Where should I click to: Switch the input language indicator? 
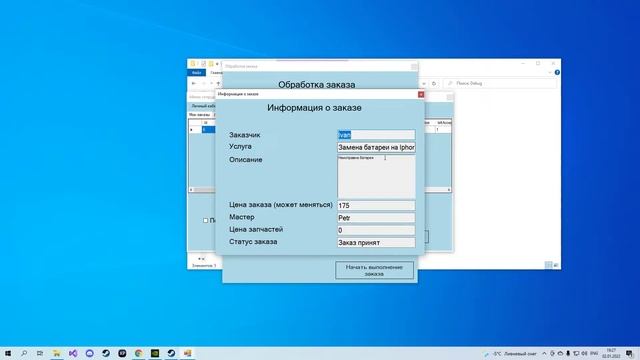594,353
